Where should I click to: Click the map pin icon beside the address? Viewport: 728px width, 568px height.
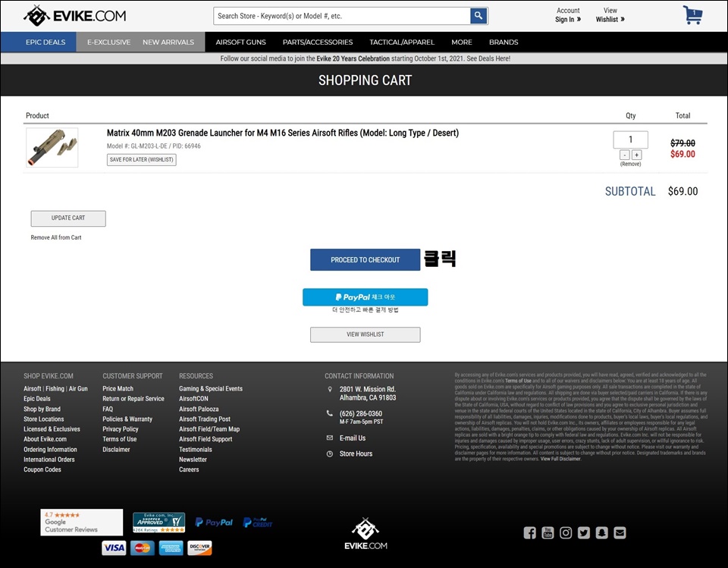click(330, 389)
